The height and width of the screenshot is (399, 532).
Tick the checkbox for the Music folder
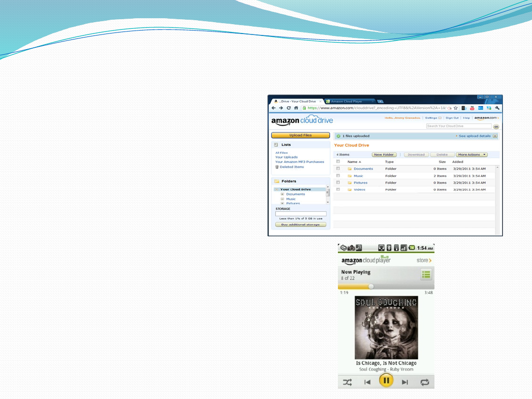(338, 175)
